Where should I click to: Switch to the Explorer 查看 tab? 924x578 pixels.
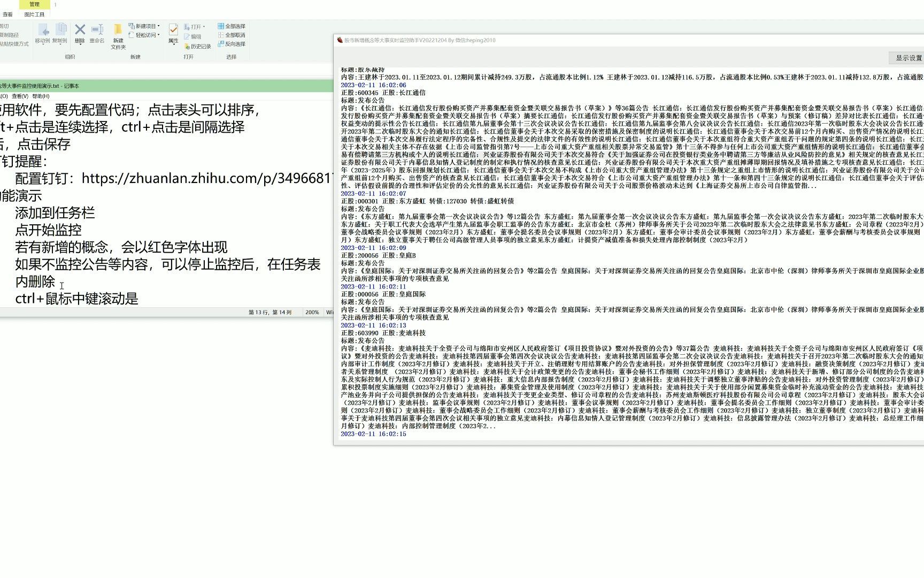7,14
